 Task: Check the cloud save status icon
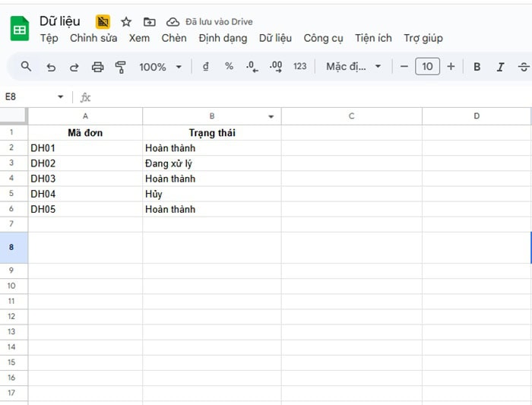[x=173, y=22]
